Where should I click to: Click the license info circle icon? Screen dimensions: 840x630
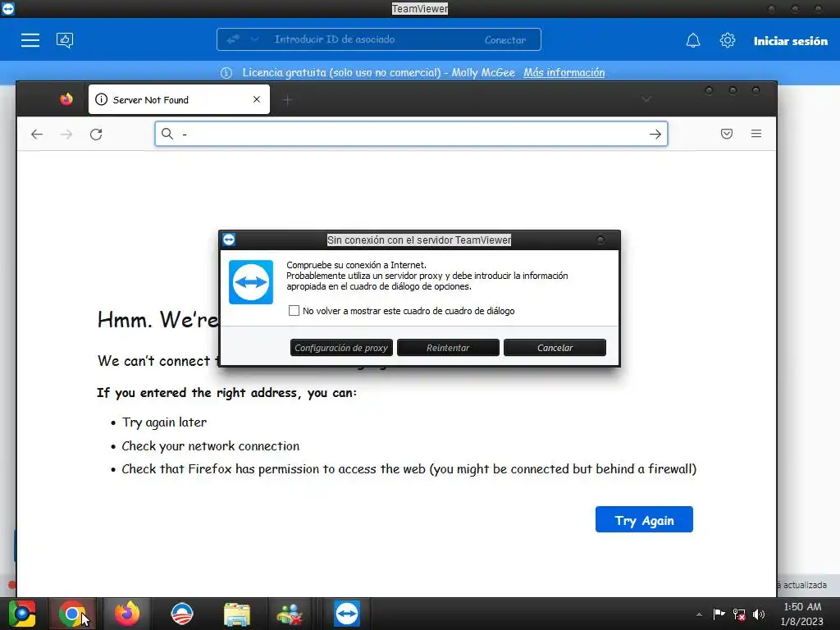[x=226, y=73]
